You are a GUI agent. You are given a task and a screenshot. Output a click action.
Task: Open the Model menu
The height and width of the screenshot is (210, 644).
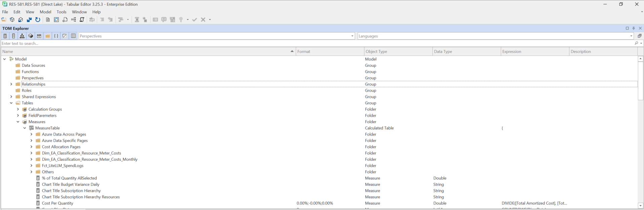45,12
